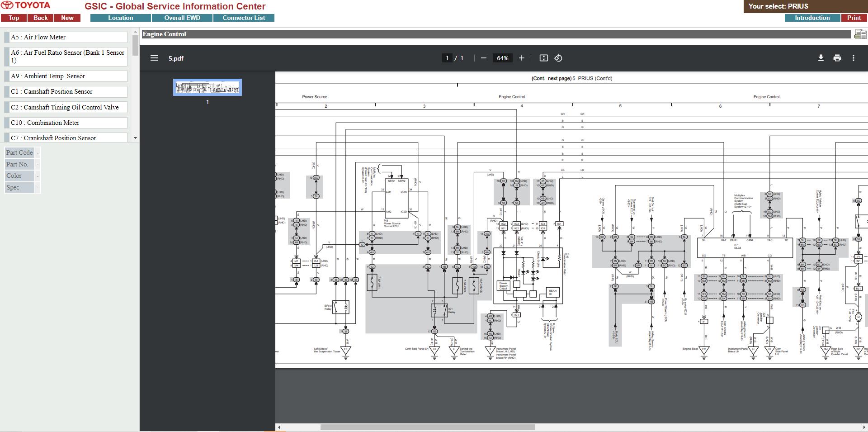Click the Your select: PRIUS banner

tap(806, 6)
